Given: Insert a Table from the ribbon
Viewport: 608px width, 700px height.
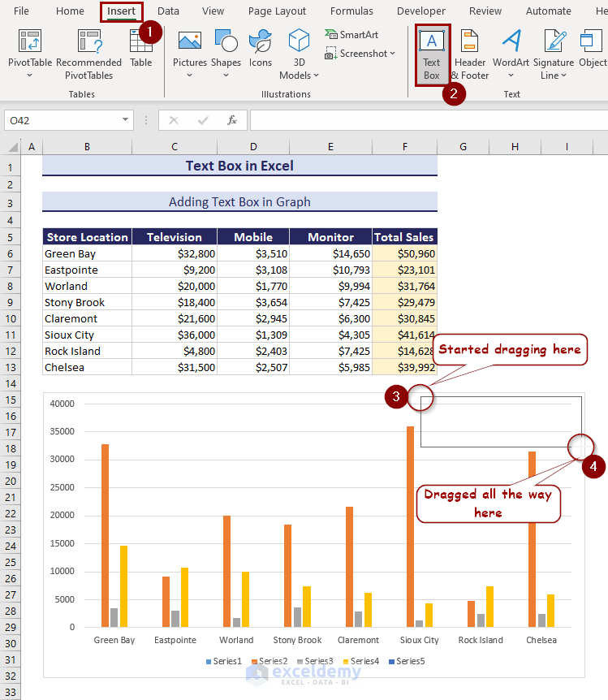Looking at the screenshot, I should 141,48.
